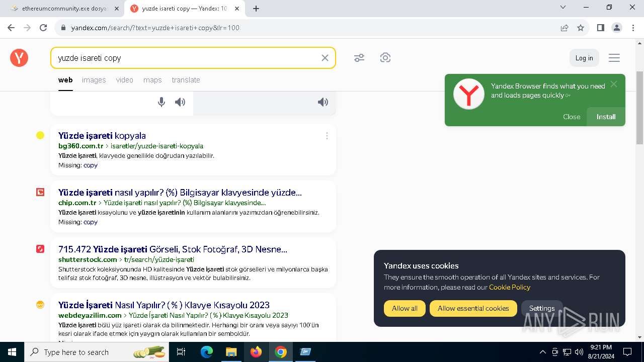
Task: Click the bg360.com.tr domain link
Action: pos(80,146)
